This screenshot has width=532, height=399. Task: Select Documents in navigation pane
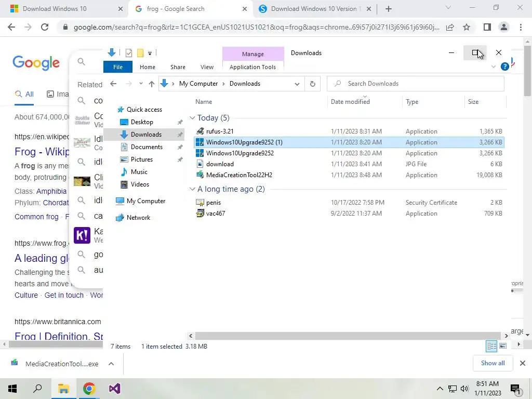[x=147, y=147]
